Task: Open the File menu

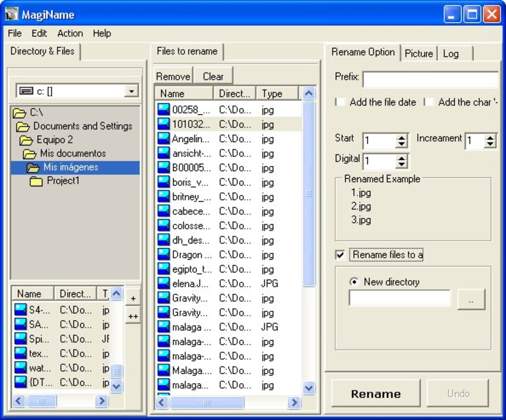Action: pyautogui.click(x=15, y=33)
